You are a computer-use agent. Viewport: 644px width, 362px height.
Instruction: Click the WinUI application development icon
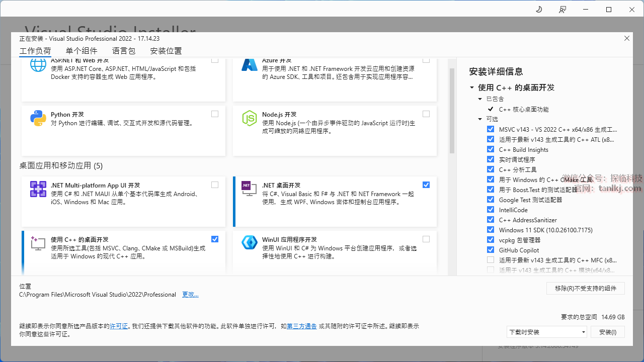250,242
